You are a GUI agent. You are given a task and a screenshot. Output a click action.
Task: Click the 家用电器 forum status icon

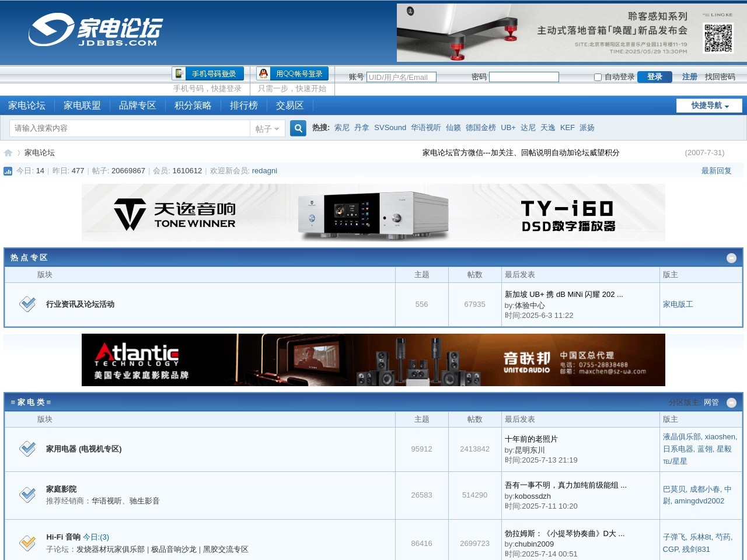click(x=27, y=449)
